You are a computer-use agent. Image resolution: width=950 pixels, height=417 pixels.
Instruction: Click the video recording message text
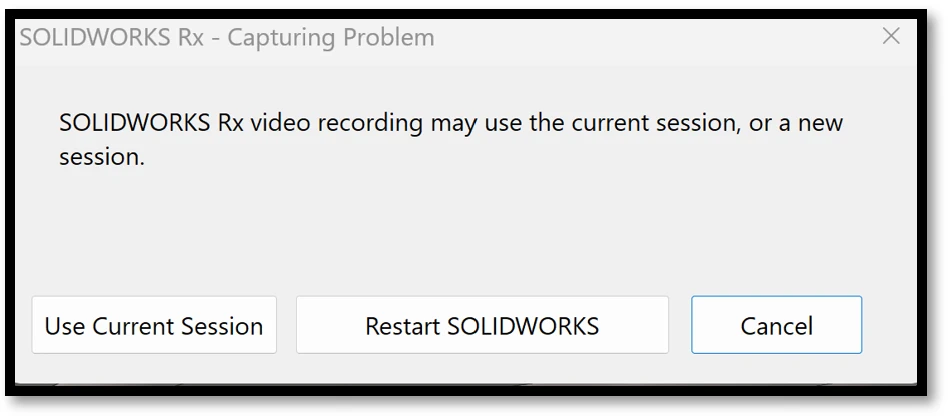450,124
